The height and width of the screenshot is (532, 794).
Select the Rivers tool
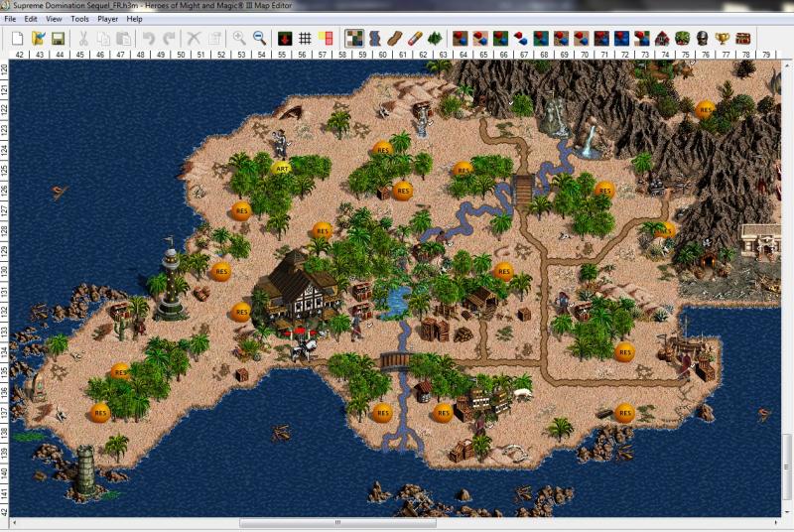[375, 39]
